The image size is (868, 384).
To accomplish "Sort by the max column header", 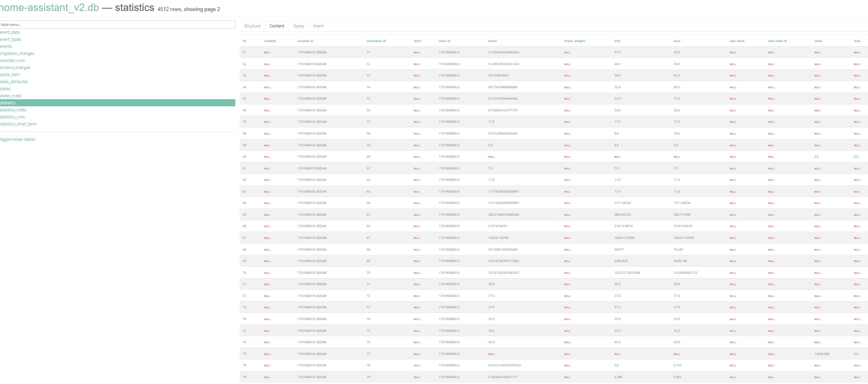I will pyautogui.click(x=677, y=41).
